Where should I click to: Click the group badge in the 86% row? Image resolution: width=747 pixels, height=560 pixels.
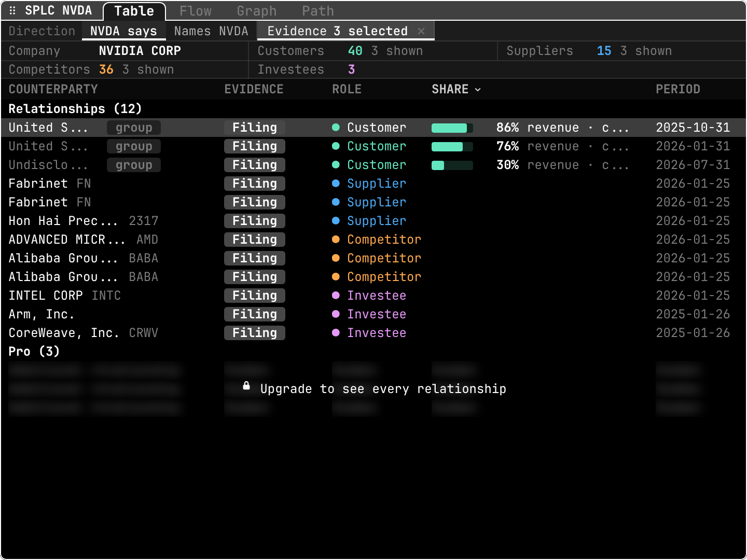(134, 128)
